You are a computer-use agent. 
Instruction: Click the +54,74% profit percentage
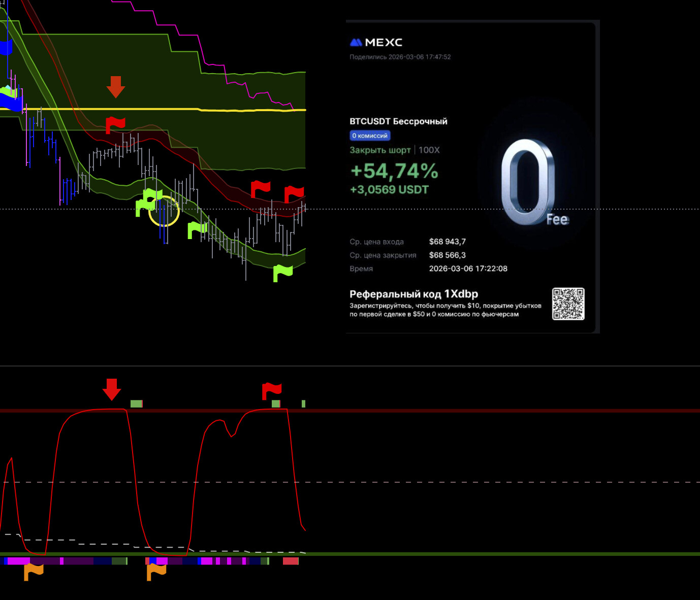394,171
